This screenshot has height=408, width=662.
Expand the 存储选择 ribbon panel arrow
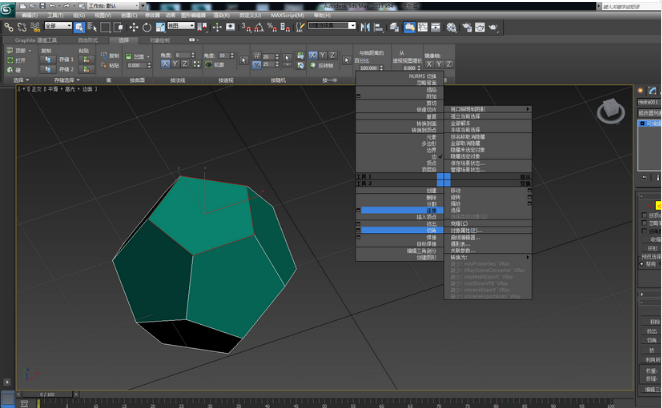click(x=78, y=80)
